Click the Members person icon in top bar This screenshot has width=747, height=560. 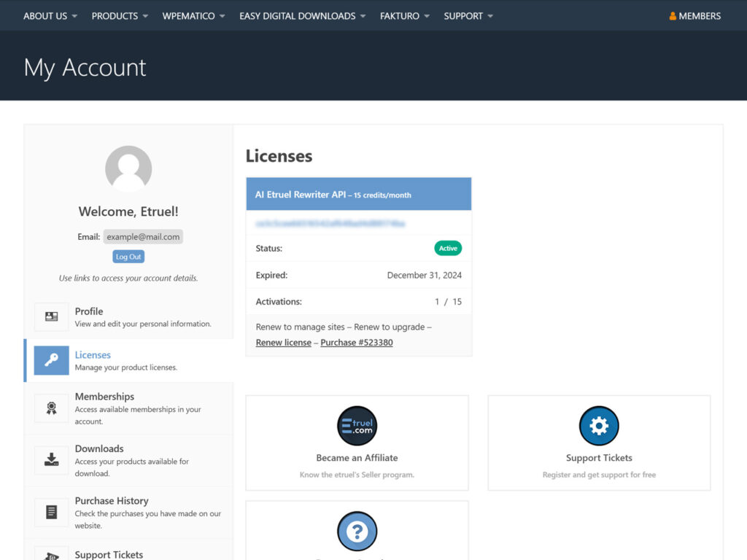672,15
